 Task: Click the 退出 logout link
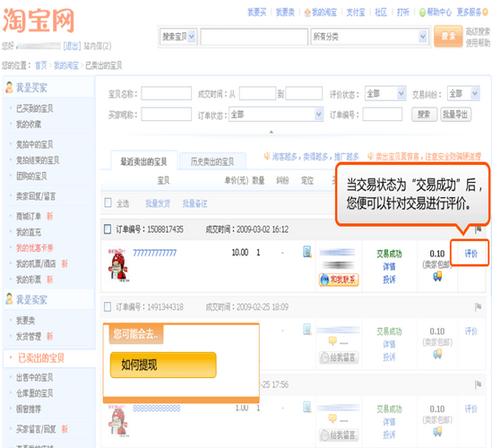(x=72, y=46)
